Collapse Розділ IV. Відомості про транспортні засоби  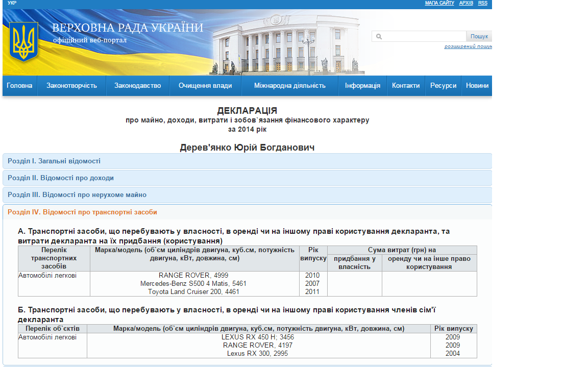(x=82, y=212)
